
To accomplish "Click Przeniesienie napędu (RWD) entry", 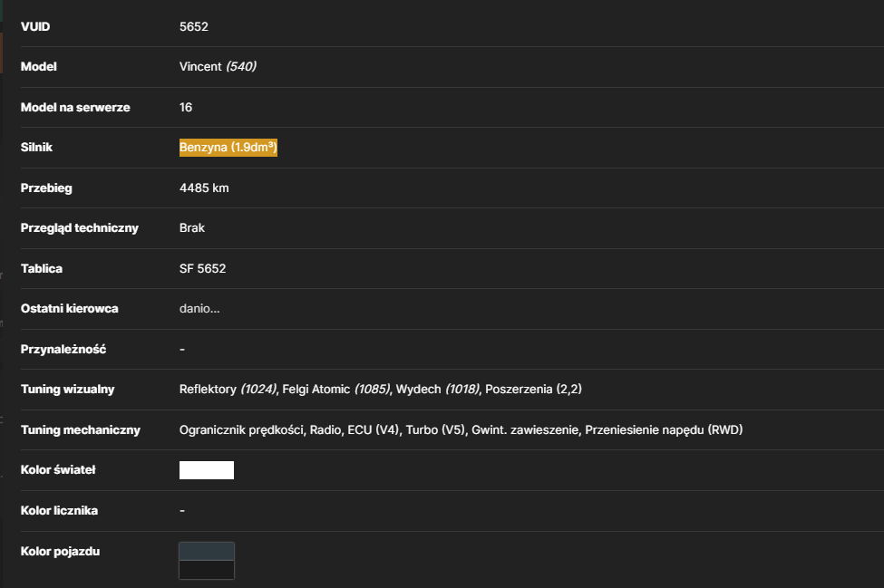I will point(664,429).
